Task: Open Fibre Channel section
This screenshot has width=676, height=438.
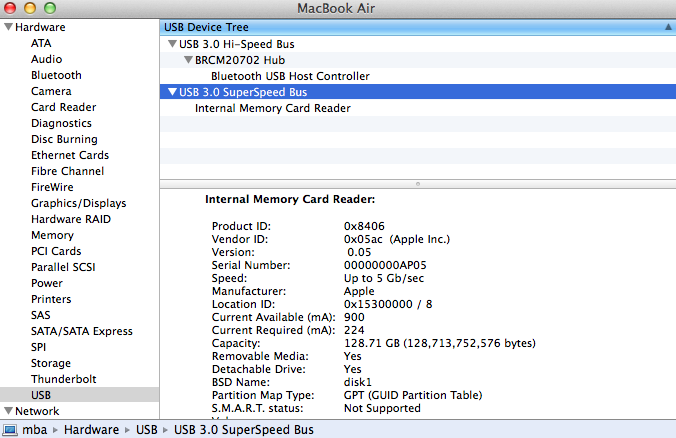Action: click(67, 171)
